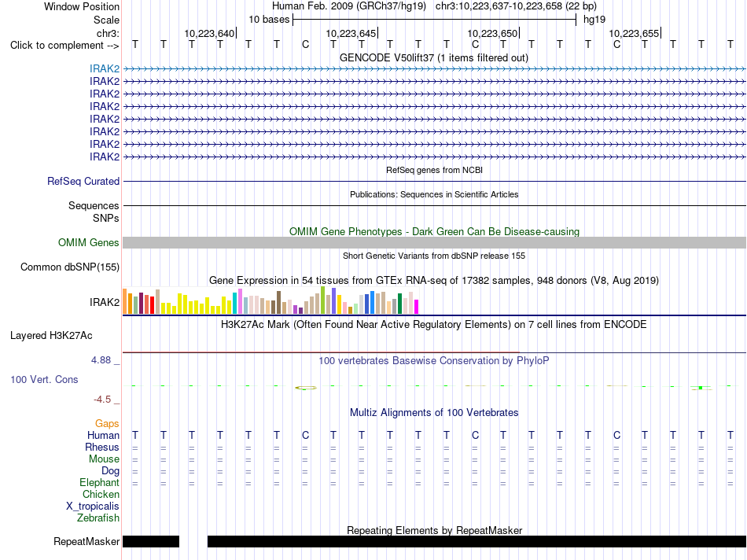Select the Mouse species label

click(104, 459)
